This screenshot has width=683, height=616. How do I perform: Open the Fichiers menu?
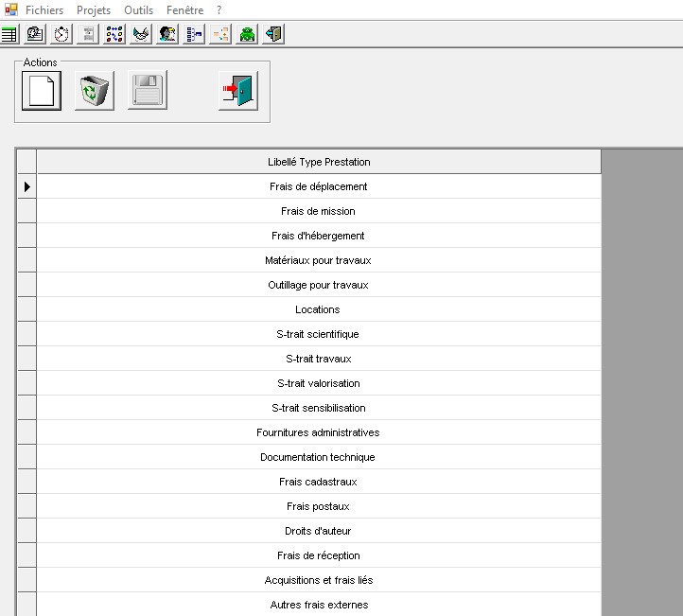tap(44, 10)
